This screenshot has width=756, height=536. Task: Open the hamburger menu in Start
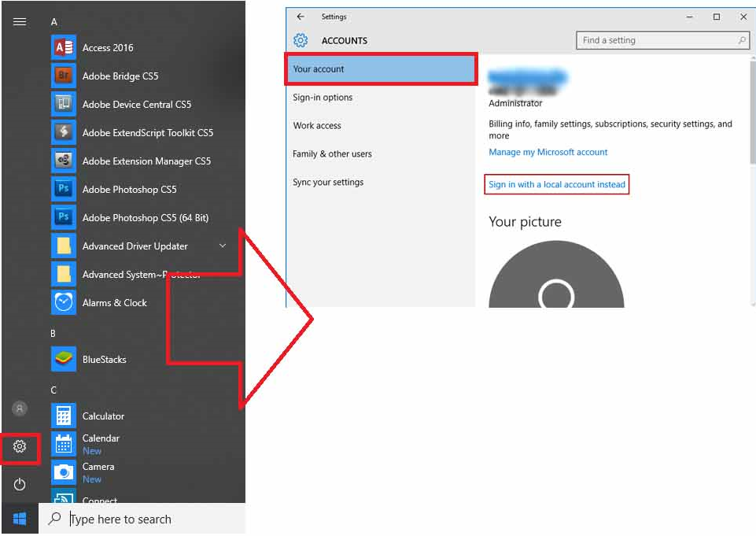pos(20,22)
